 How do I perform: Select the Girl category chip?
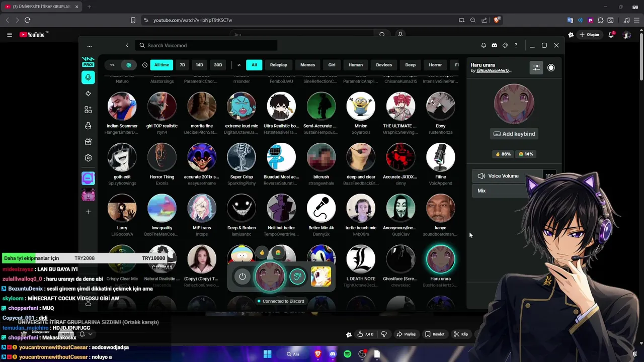click(332, 65)
